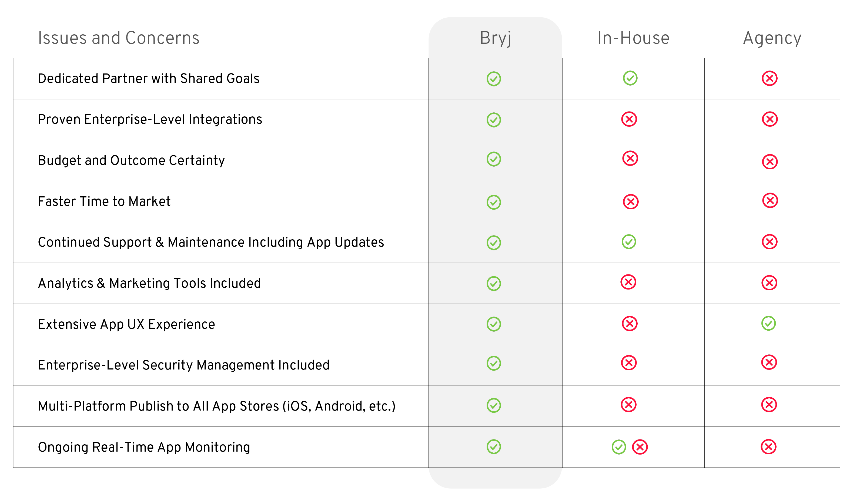Select the In-House column header
This screenshot has height=504, width=853.
coord(634,38)
